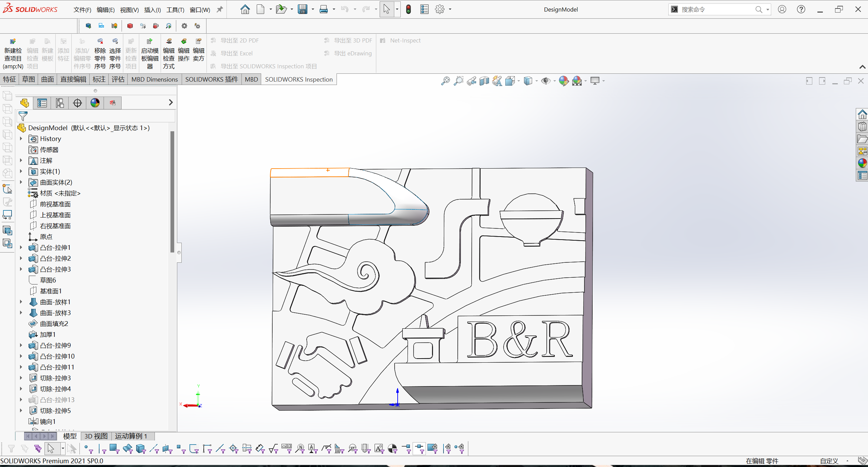Expand the History tree node

point(21,139)
